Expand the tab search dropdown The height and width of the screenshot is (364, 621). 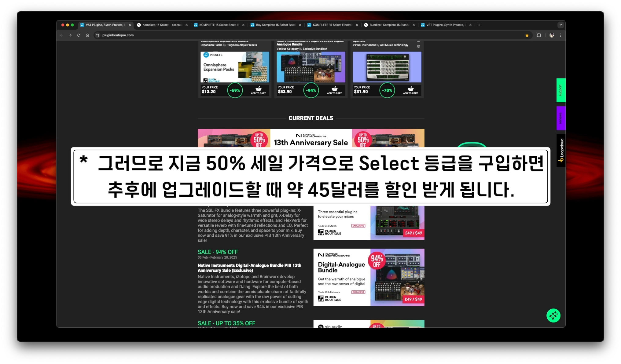(560, 25)
